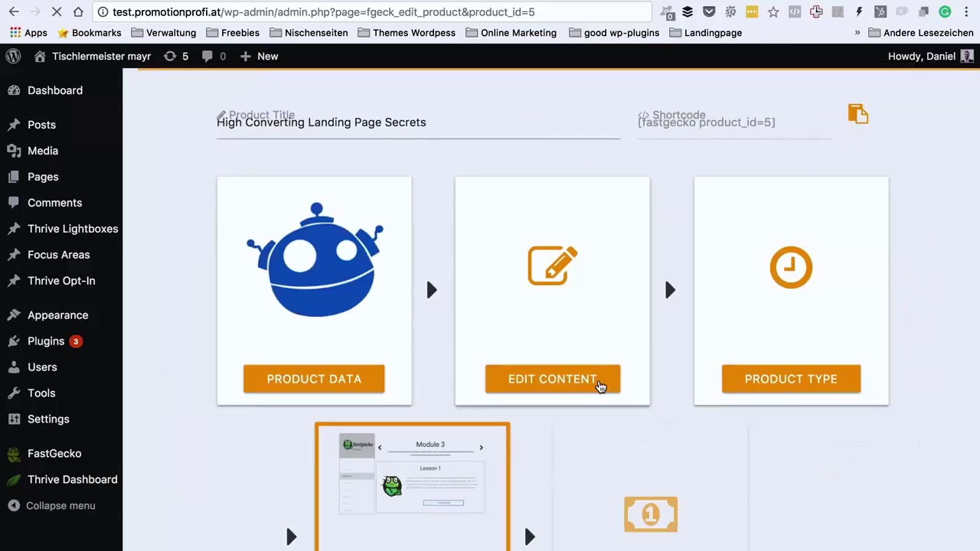Click the Shortcode field
980x551 pixels.
[x=734, y=122]
